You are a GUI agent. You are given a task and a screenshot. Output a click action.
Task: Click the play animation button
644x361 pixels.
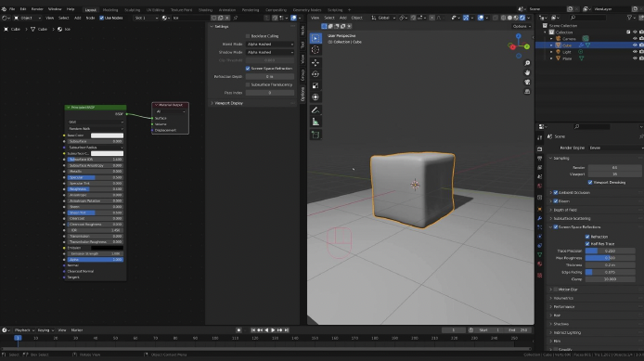click(273, 330)
